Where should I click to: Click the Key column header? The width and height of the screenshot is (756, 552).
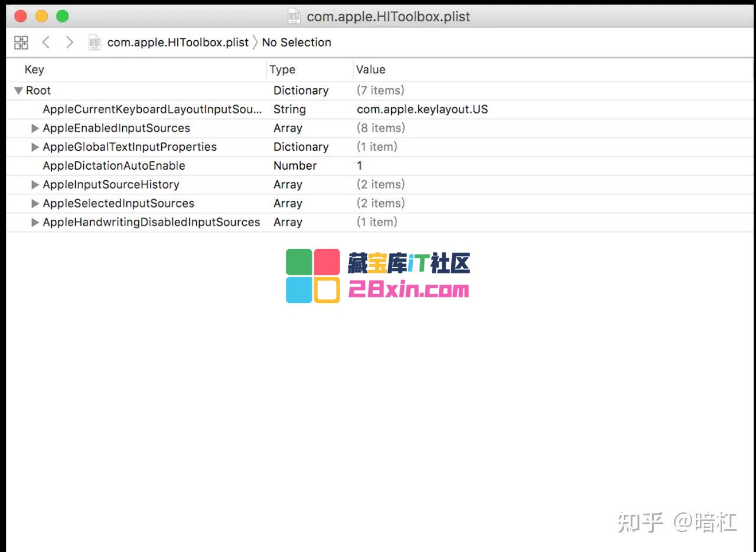[x=34, y=70]
